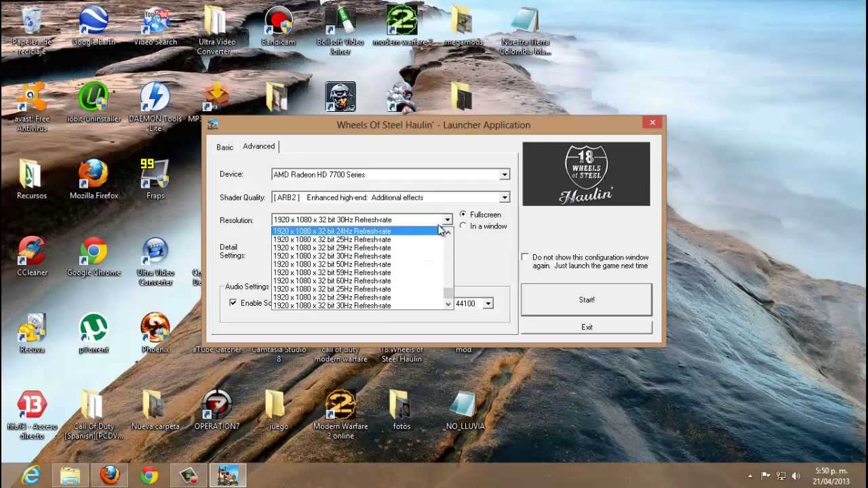Switch to Firefox taskbar icon

[x=110, y=476]
